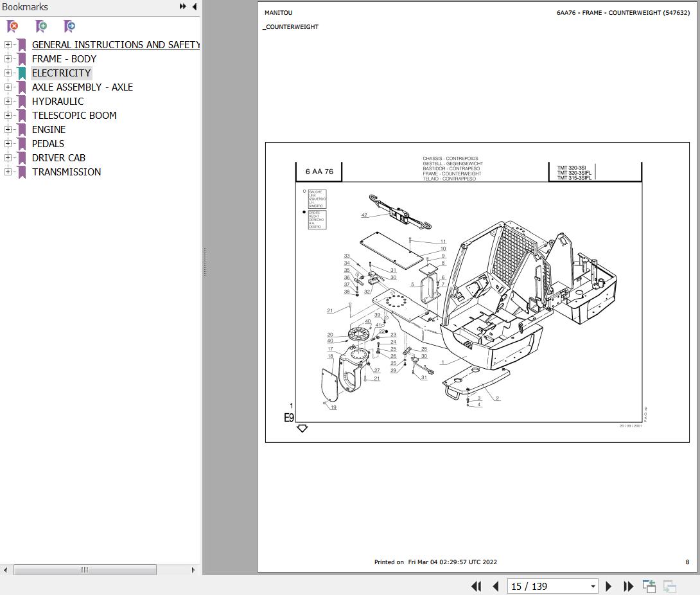Click the bookmark properties icon
Viewport: 700px width, 595px height.
pyautogui.click(x=69, y=26)
